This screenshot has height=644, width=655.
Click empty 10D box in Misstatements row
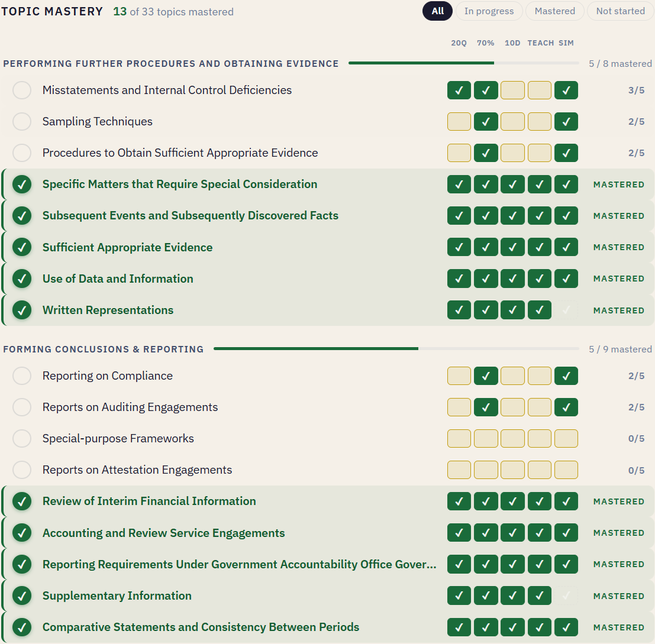pos(512,90)
